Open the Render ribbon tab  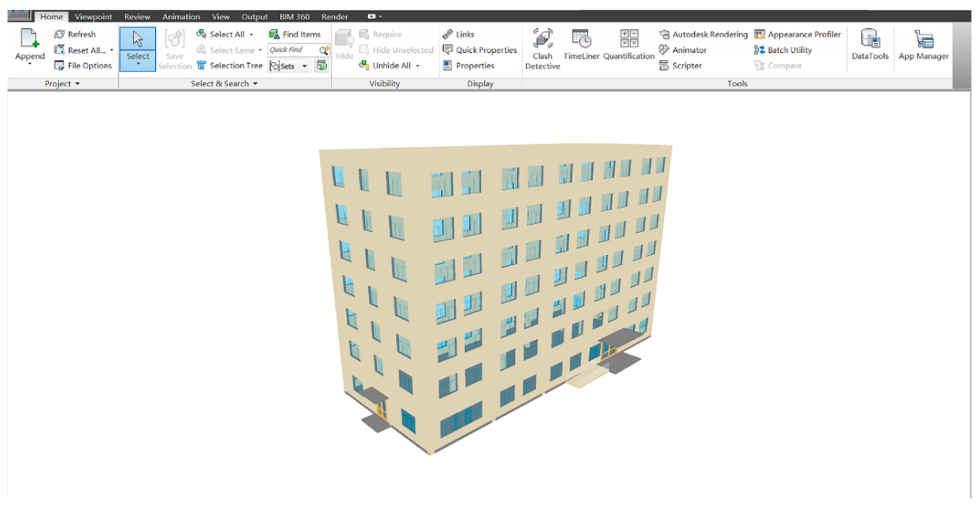tap(334, 17)
